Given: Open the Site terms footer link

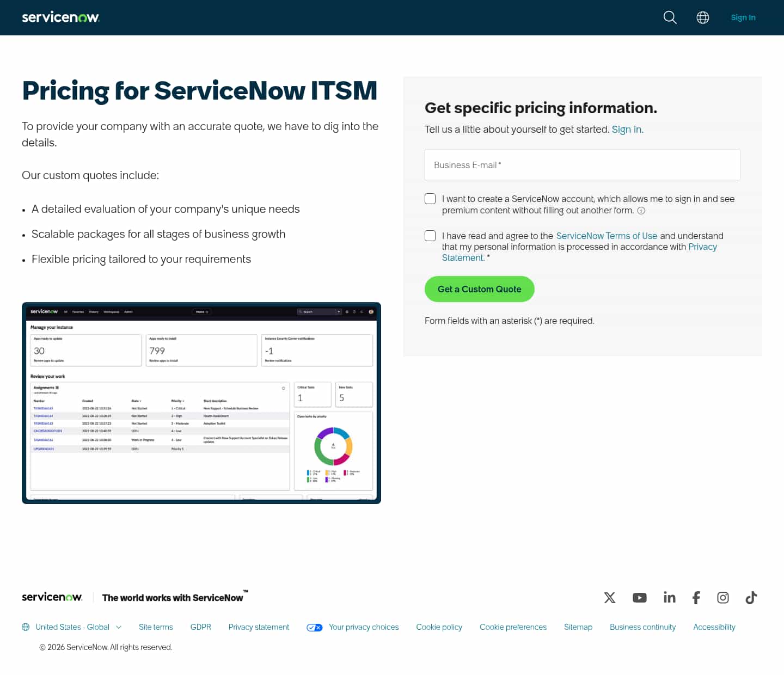Looking at the screenshot, I should coord(156,627).
